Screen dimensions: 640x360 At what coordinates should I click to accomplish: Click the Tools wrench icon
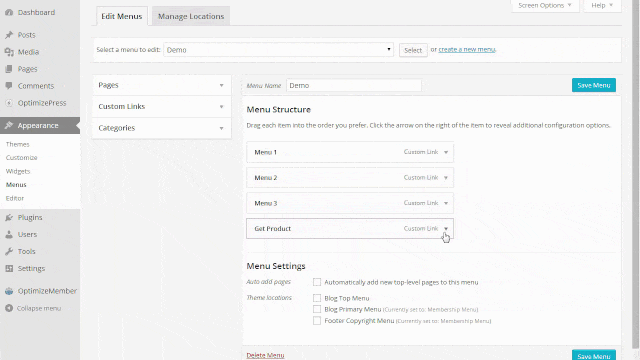(x=9, y=251)
